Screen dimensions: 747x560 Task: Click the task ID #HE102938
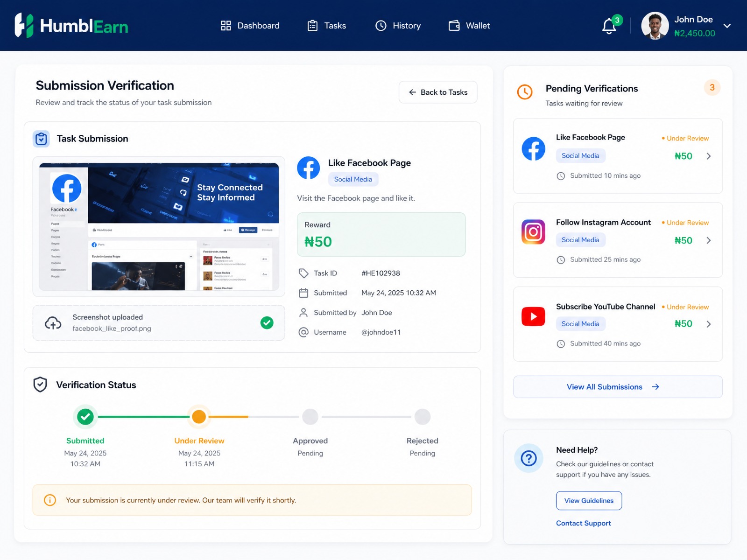pyautogui.click(x=381, y=273)
